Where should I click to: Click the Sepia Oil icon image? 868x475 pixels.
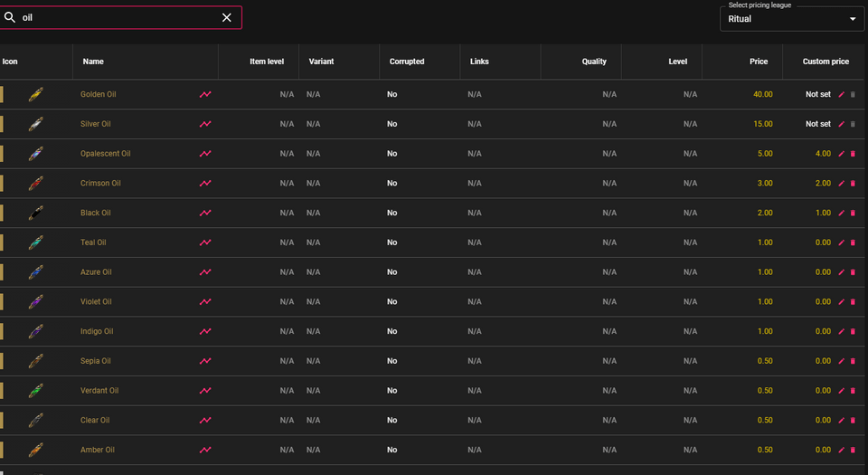[36, 361]
